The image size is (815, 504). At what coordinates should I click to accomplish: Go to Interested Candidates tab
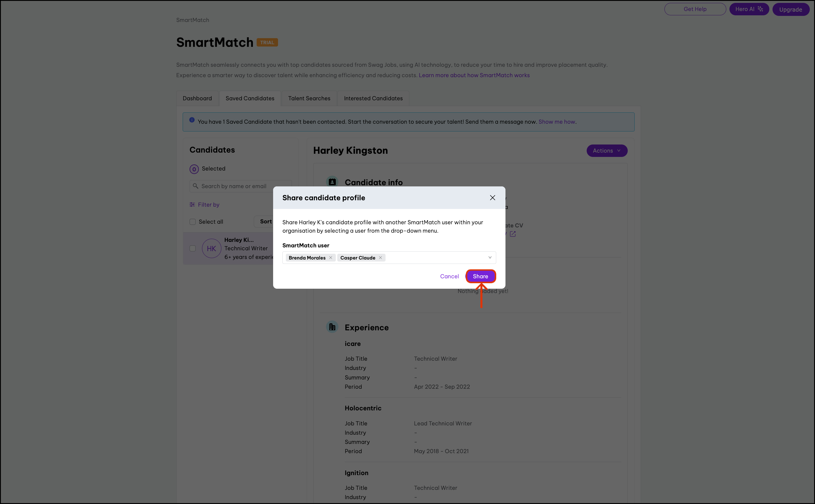tap(373, 98)
